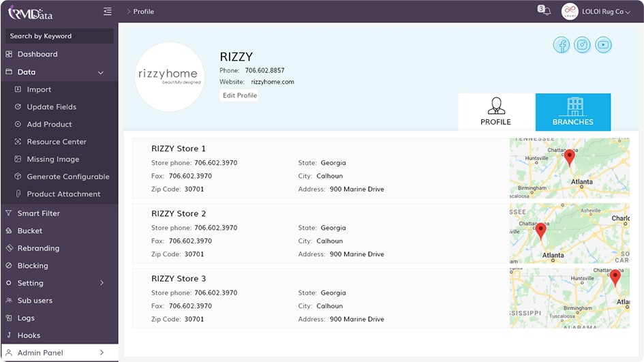
Task: Click the Resource Center icon
Action: tap(18, 142)
